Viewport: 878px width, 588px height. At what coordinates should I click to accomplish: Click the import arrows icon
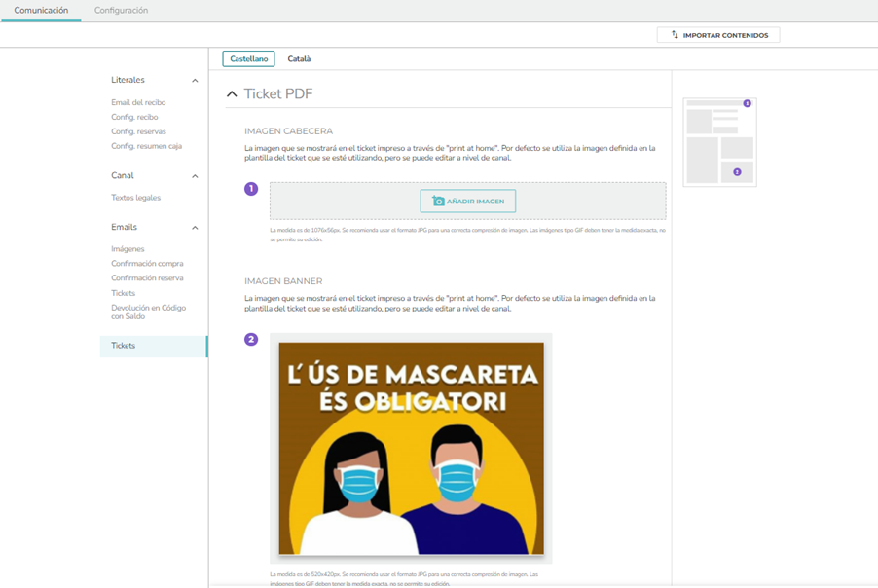point(675,35)
